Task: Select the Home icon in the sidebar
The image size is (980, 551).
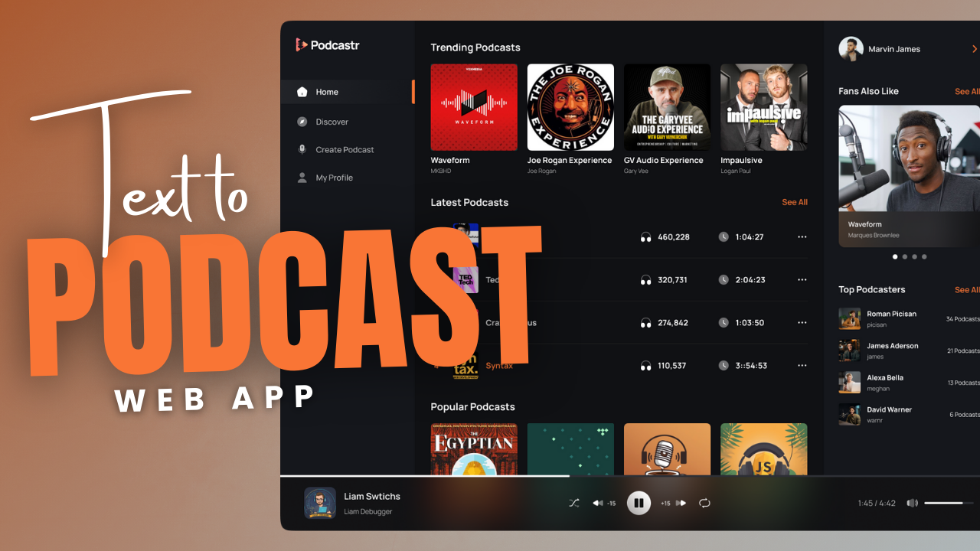Action: click(302, 92)
